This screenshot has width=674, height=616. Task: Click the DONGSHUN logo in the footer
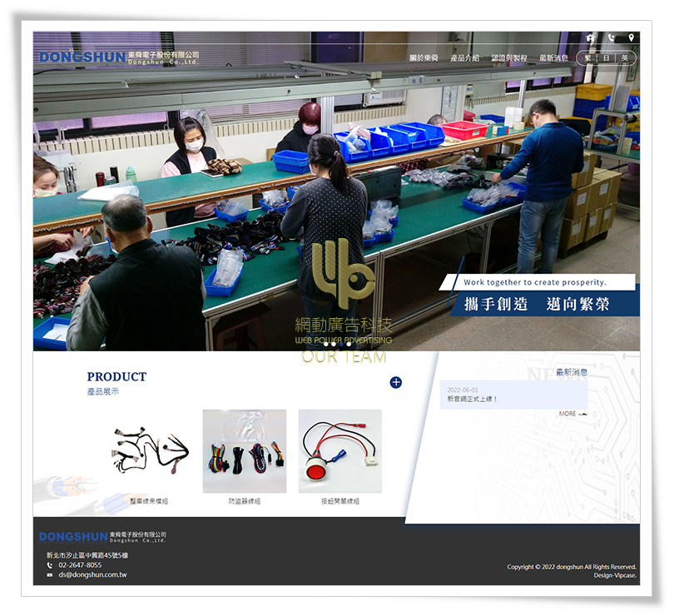pyautogui.click(x=73, y=537)
